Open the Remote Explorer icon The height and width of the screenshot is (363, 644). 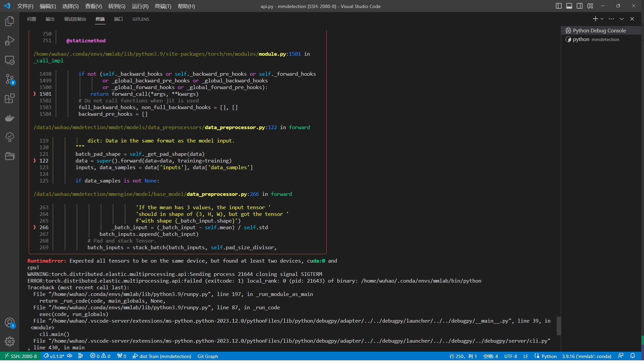[x=9, y=60]
